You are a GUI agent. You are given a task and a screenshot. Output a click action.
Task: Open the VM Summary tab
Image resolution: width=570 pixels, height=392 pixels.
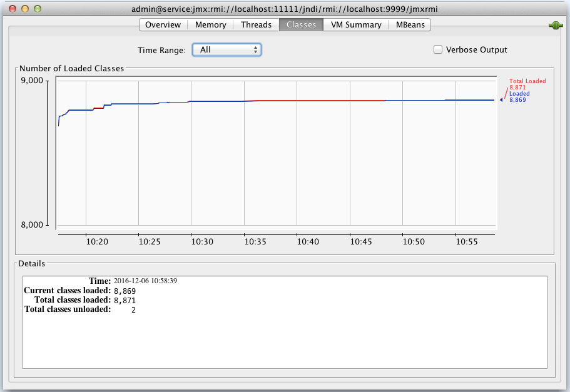point(356,25)
